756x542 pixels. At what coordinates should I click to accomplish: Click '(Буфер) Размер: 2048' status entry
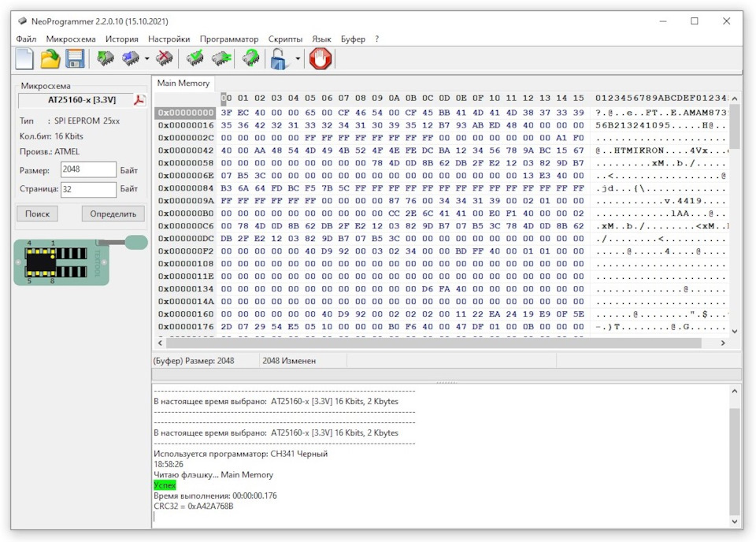coord(194,361)
